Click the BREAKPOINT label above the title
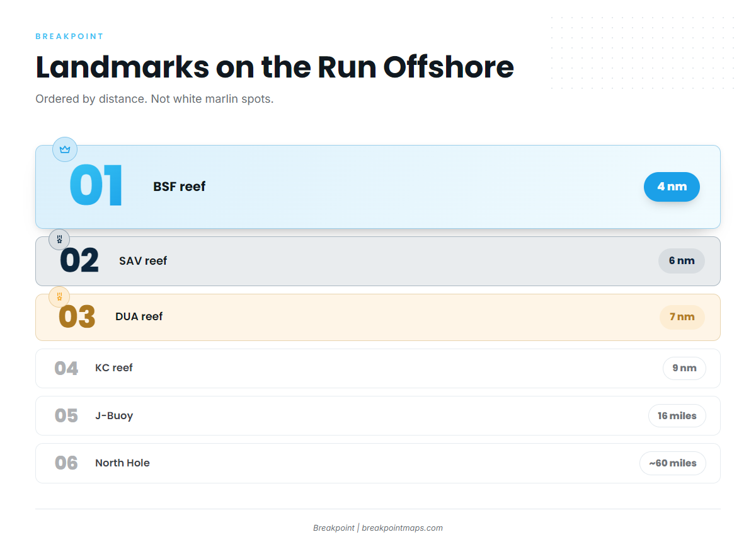Image resolution: width=756 pixels, height=549 pixels. point(69,37)
